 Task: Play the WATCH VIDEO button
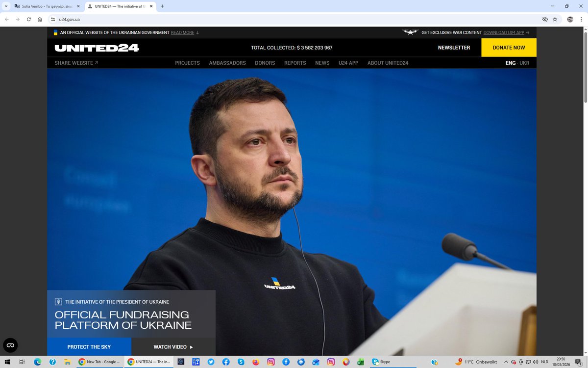tap(173, 347)
